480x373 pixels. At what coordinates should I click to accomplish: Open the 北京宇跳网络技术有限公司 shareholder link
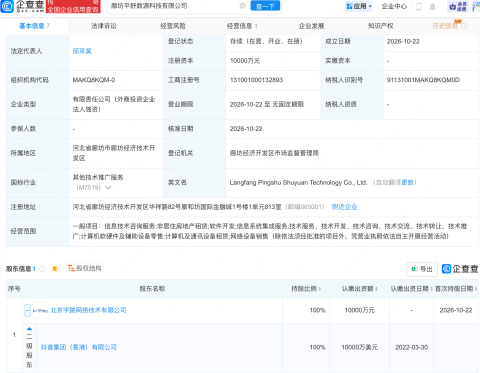88,310
